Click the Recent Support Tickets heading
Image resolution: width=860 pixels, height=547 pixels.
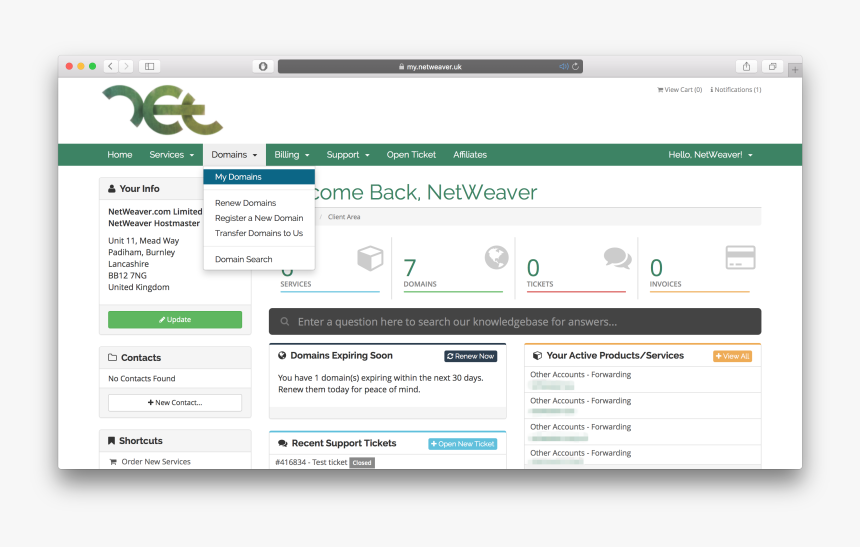click(x=344, y=443)
